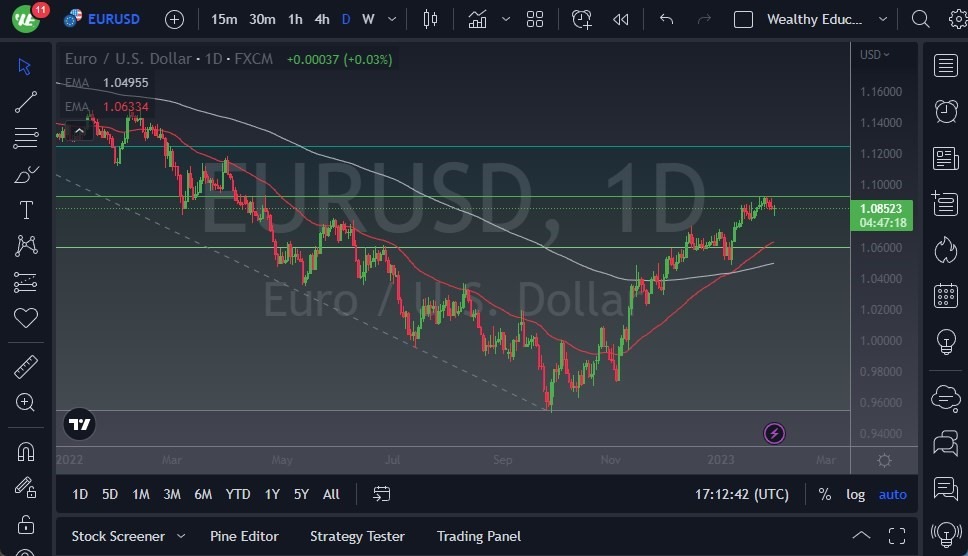Add symbol to compare with plus button
The image size is (968, 556).
(175, 20)
